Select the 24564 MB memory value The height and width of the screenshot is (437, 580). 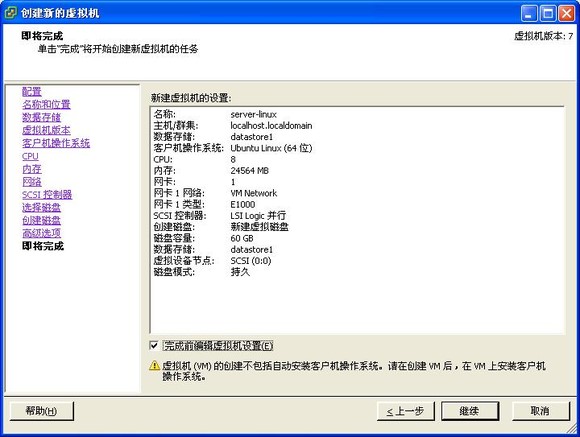coord(249,171)
